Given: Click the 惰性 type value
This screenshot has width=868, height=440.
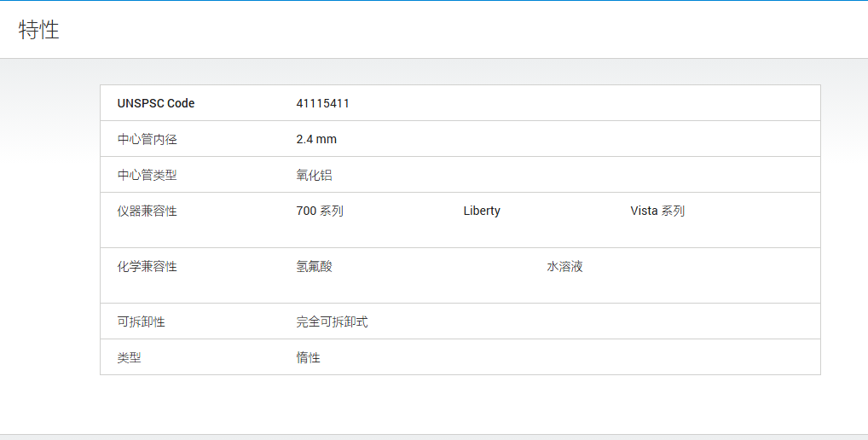Looking at the screenshot, I should coord(309,358).
